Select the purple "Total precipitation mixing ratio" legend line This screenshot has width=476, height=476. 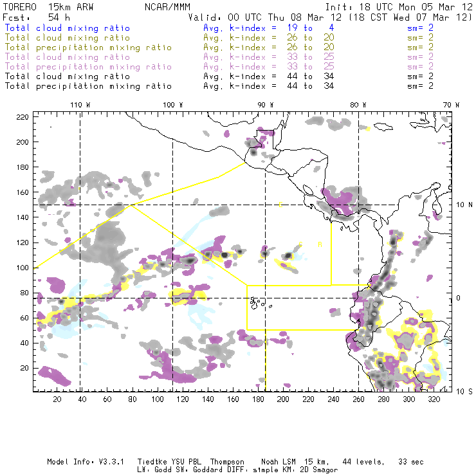tap(88, 67)
